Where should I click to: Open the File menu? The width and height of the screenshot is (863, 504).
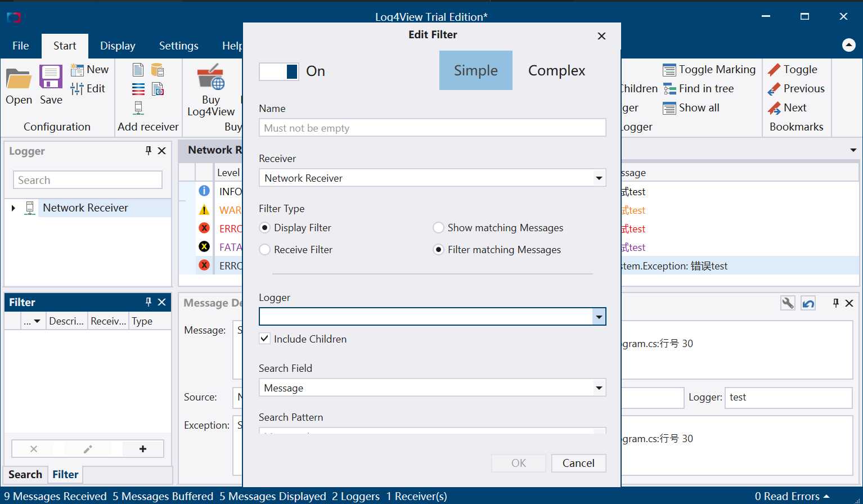[x=21, y=46]
